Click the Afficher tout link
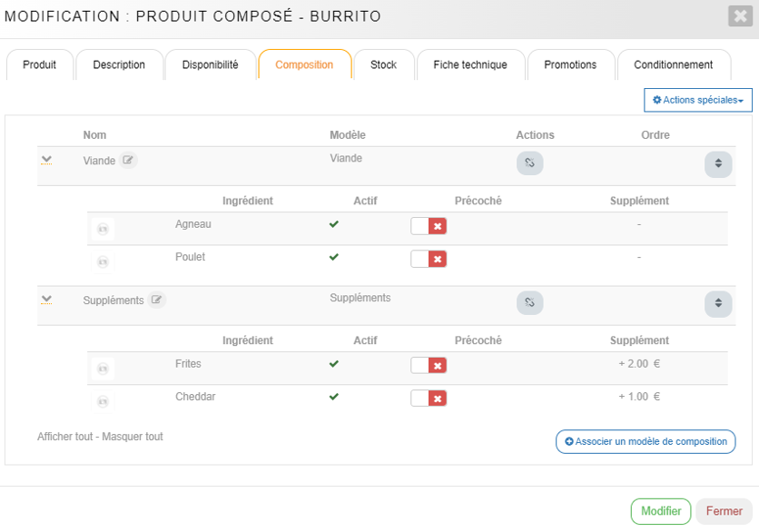Viewport: 759px width, 532px height. pyautogui.click(x=64, y=437)
